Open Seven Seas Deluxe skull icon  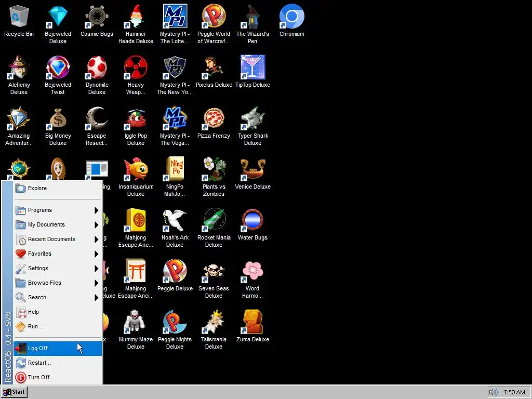click(x=214, y=271)
